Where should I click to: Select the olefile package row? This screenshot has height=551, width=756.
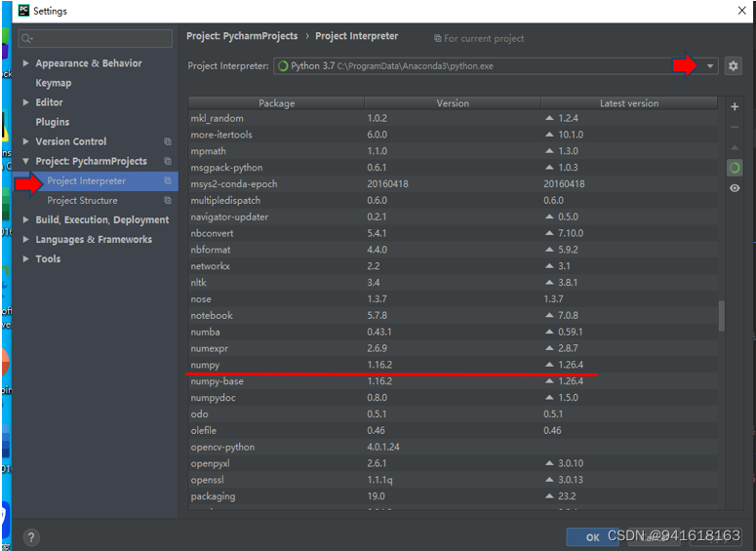coord(453,430)
